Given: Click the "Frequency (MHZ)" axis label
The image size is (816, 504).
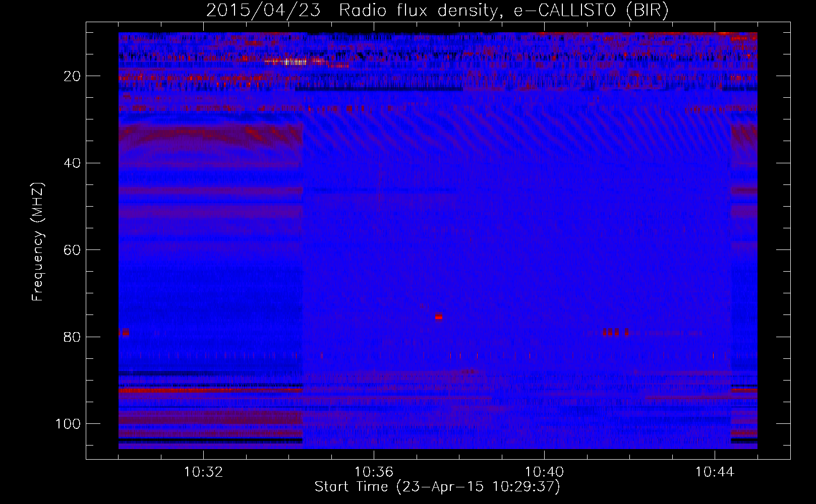Looking at the screenshot, I should [38, 242].
